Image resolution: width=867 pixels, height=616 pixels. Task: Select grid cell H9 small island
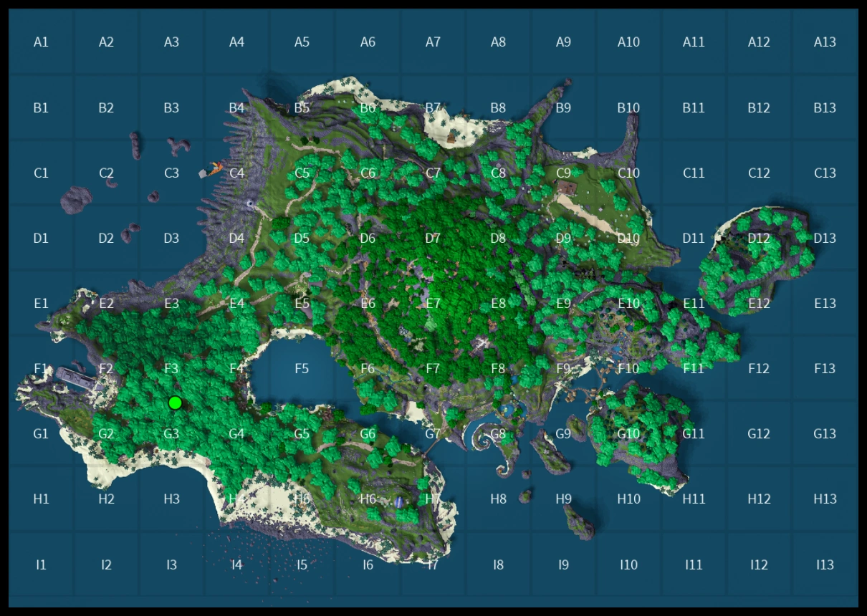pos(563,499)
